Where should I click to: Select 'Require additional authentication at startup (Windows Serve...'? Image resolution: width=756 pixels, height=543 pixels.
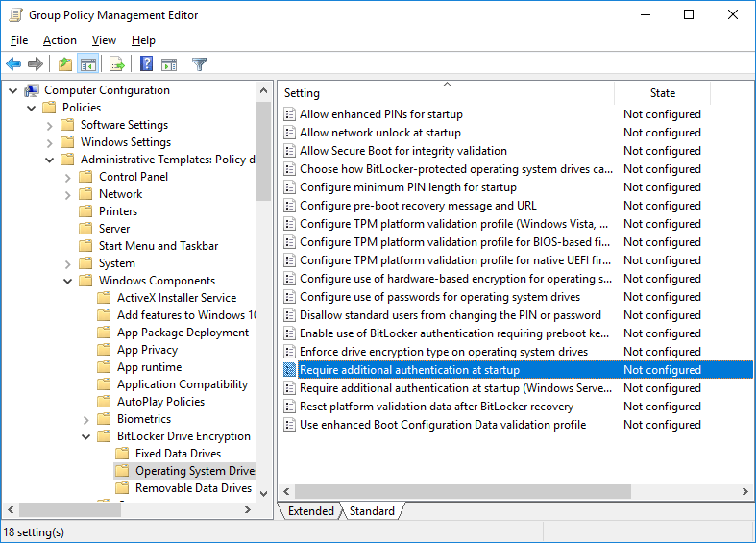(455, 388)
